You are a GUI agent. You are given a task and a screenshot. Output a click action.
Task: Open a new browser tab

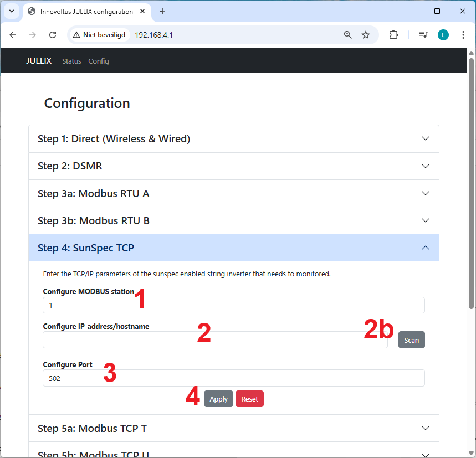(162, 11)
